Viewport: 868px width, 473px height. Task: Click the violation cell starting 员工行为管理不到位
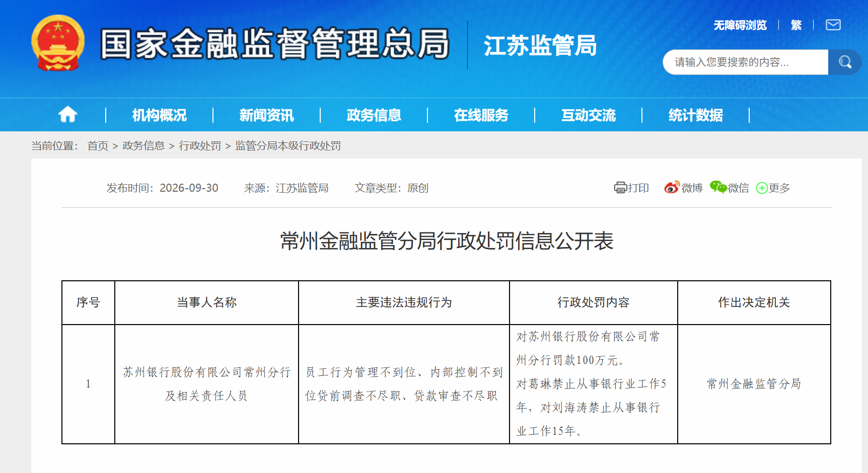point(404,384)
